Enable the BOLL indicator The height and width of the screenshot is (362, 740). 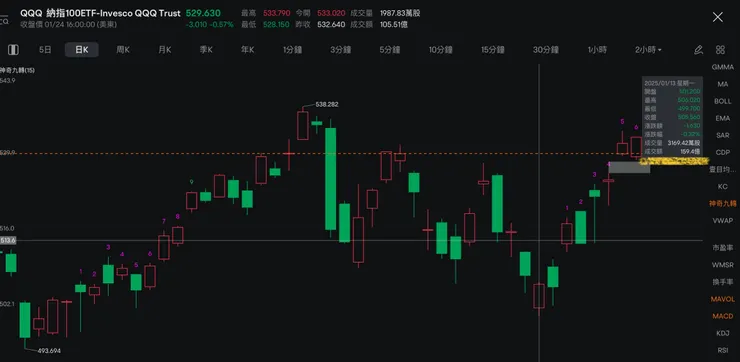[x=723, y=101]
